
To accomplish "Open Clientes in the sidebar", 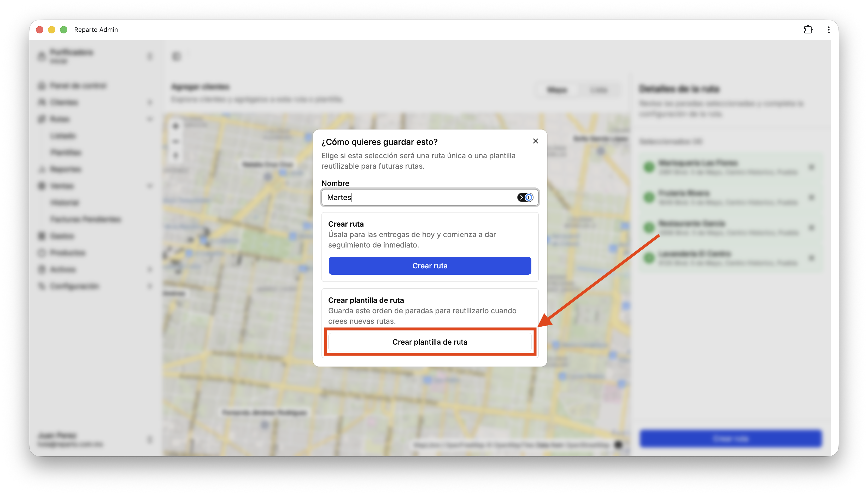I will click(64, 102).
